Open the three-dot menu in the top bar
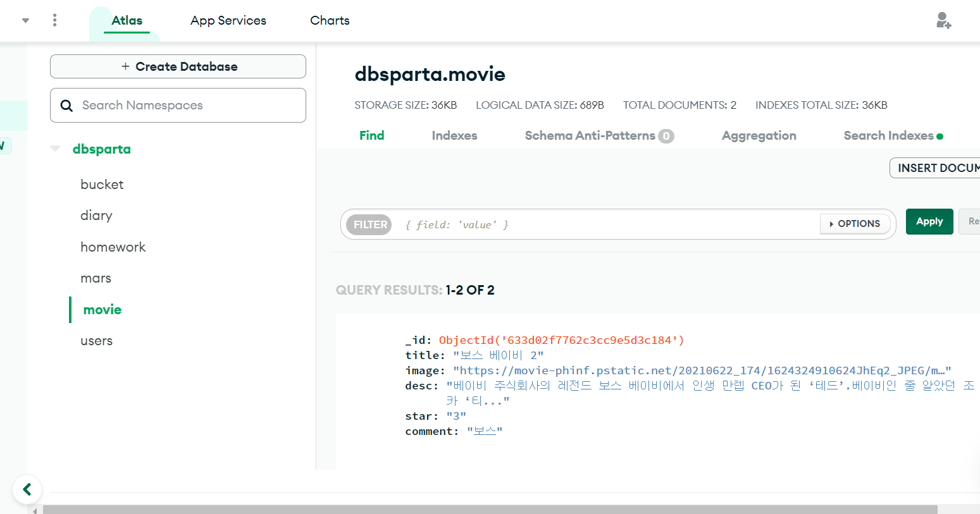The height and width of the screenshot is (514, 980). click(x=55, y=20)
